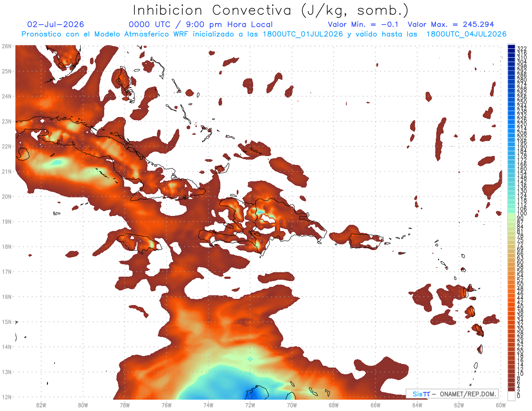Screen dimensions: 532x411
Task: Click the dark blue 322 swatch on color scale
Action: coord(512,47)
